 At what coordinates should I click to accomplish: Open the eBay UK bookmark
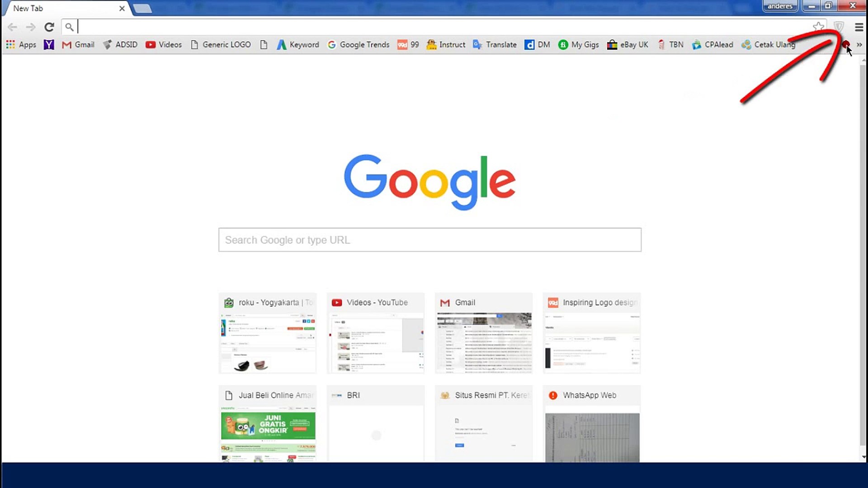coord(627,44)
